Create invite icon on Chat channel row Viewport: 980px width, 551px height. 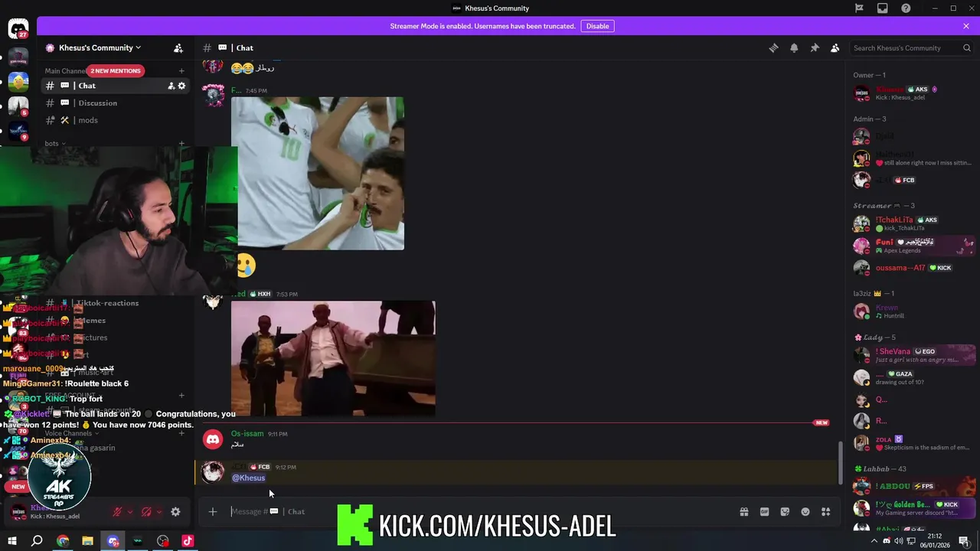tap(171, 86)
